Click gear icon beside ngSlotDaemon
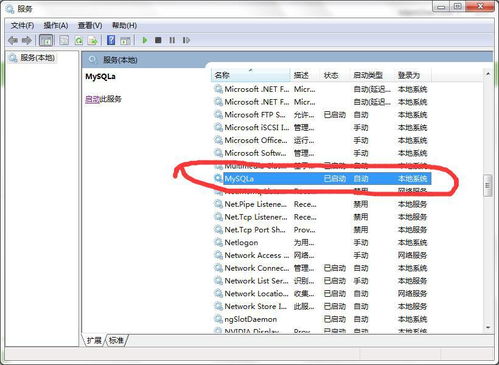Viewport: 499px width, 365px height. point(218,319)
